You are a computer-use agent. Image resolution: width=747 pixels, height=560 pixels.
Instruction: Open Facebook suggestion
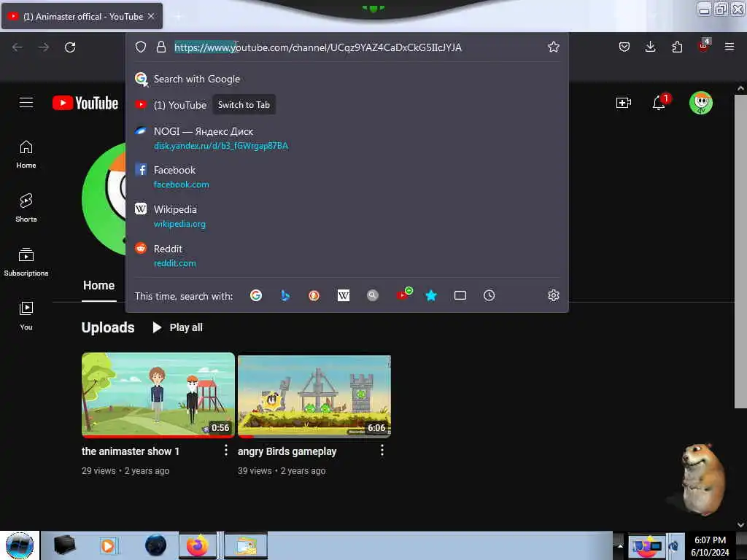pos(347,176)
